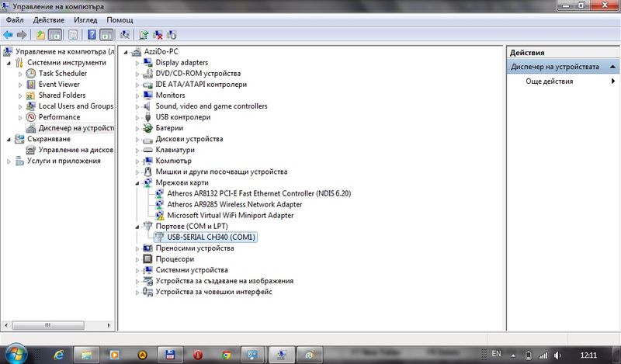Click Update driver software toolbar icon
Image resolution: width=621 pixels, height=364 pixels.
pyautogui.click(x=144, y=35)
